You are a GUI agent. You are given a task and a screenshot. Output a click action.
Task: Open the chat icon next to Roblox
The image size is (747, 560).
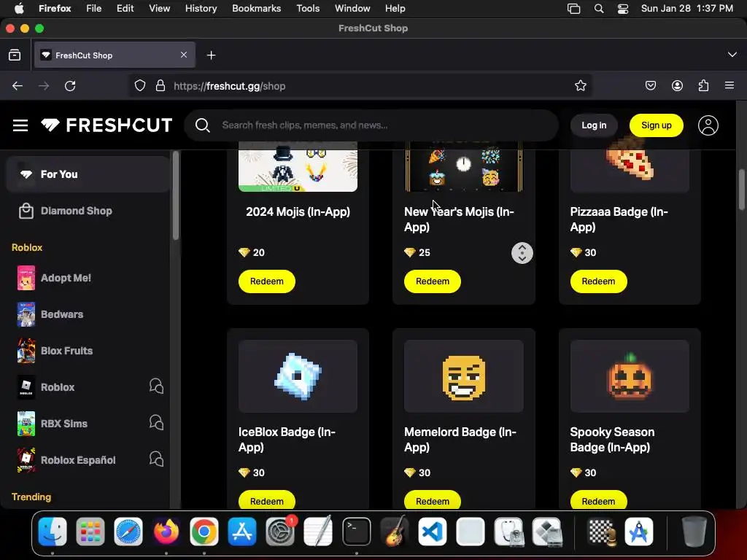click(x=156, y=386)
